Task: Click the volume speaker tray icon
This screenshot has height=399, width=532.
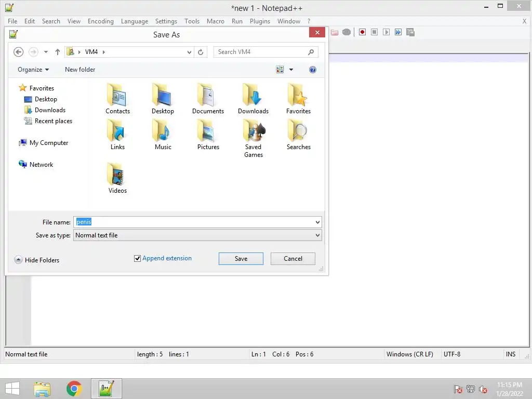Action: click(483, 390)
